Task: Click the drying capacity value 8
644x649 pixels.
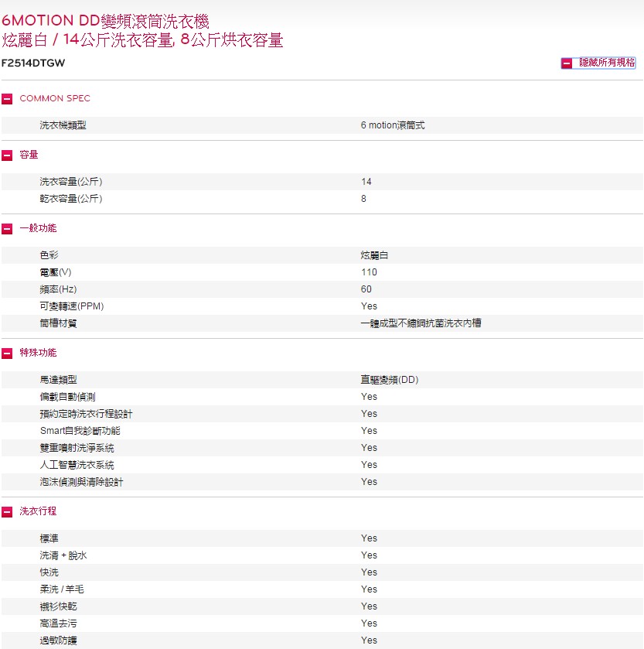Action: point(363,199)
